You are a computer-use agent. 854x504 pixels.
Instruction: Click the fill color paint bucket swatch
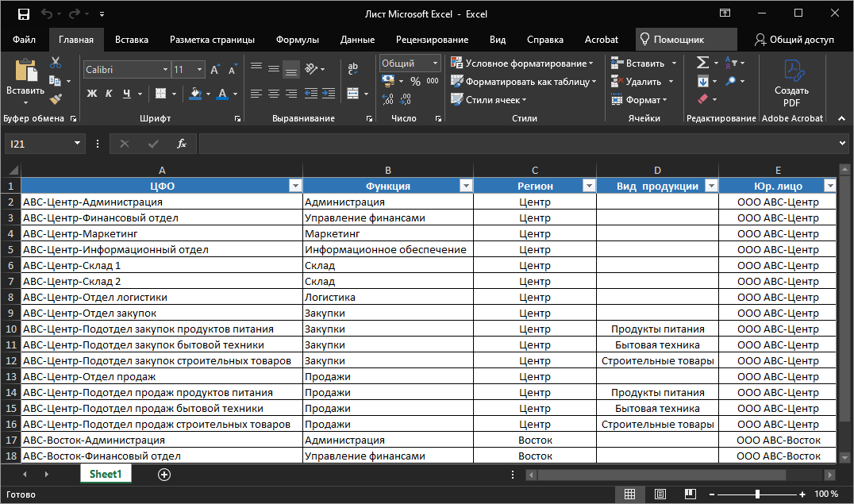click(196, 94)
